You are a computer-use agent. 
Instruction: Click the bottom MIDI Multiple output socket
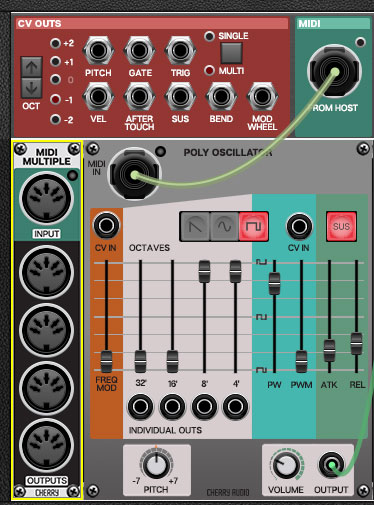pos(46,445)
